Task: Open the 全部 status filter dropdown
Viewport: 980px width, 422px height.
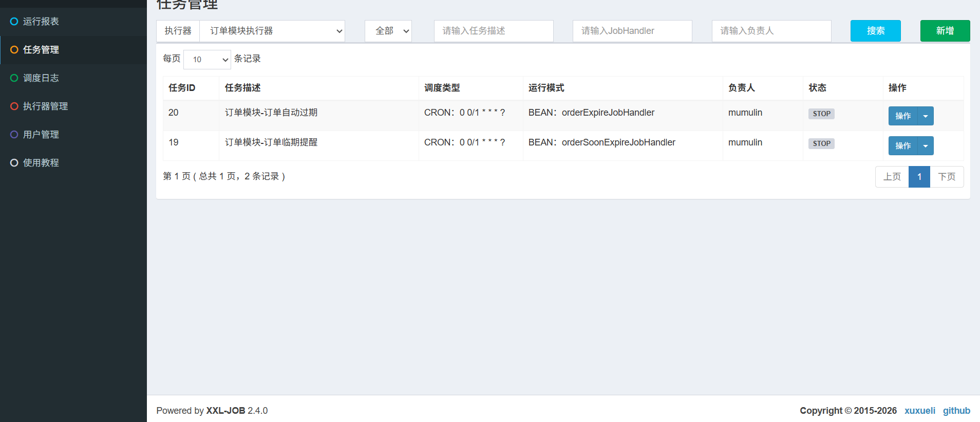Action: [x=388, y=31]
